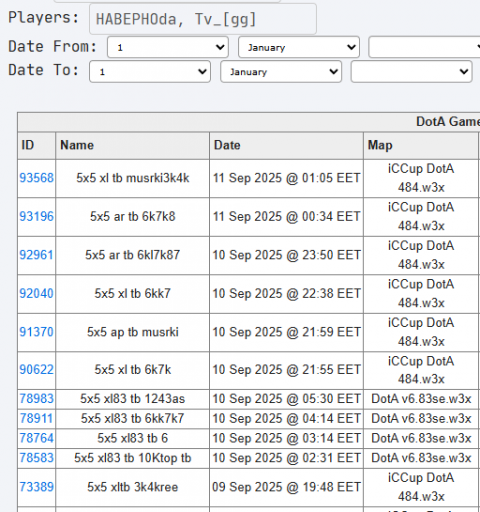This screenshot has width=480, height=512.
Task: Select game name '5x5 xl tb musrki3k4k'
Action: click(x=133, y=178)
